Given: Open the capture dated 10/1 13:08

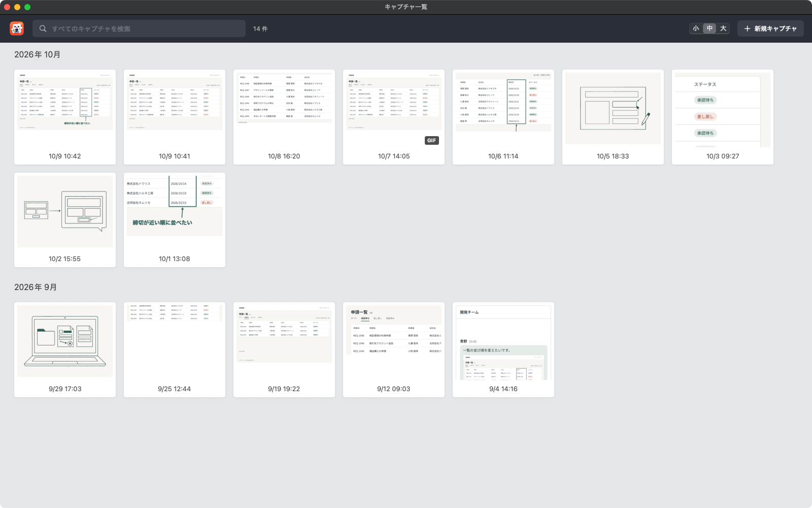Looking at the screenshot, I should click(175, 220).
